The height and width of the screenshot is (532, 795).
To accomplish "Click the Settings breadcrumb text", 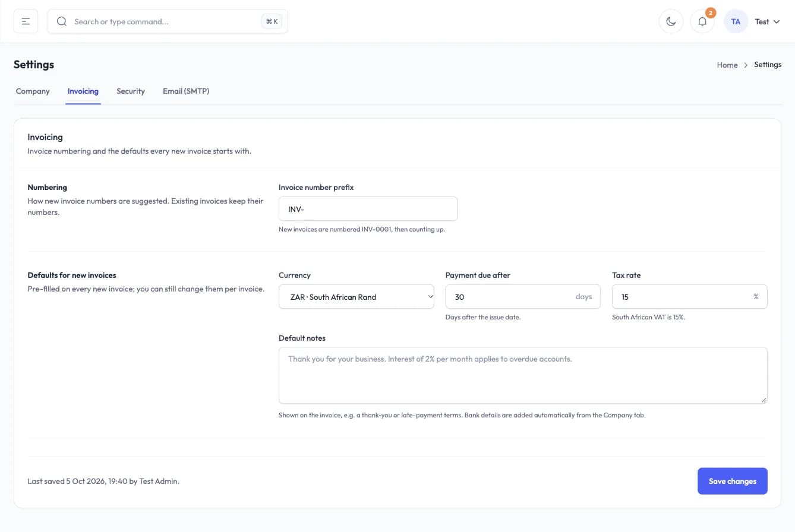I will [768, 65].
